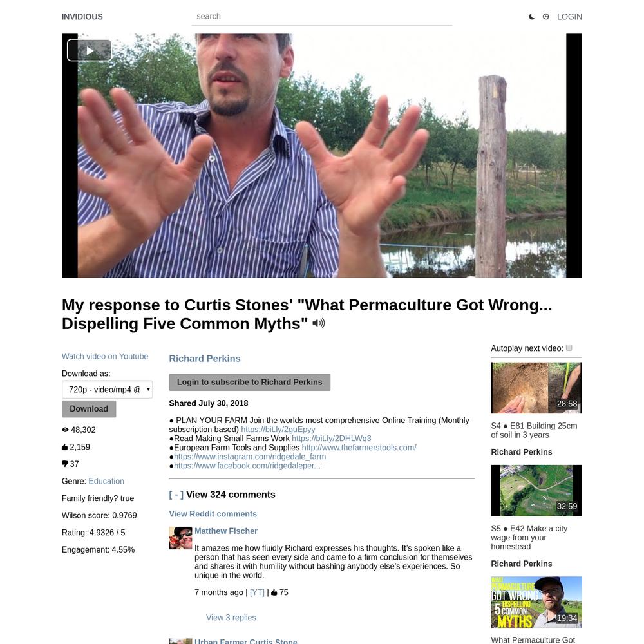Expand View 3 replies
The width and height of the screenshot is (644, 644).
[x=231, y=618]
